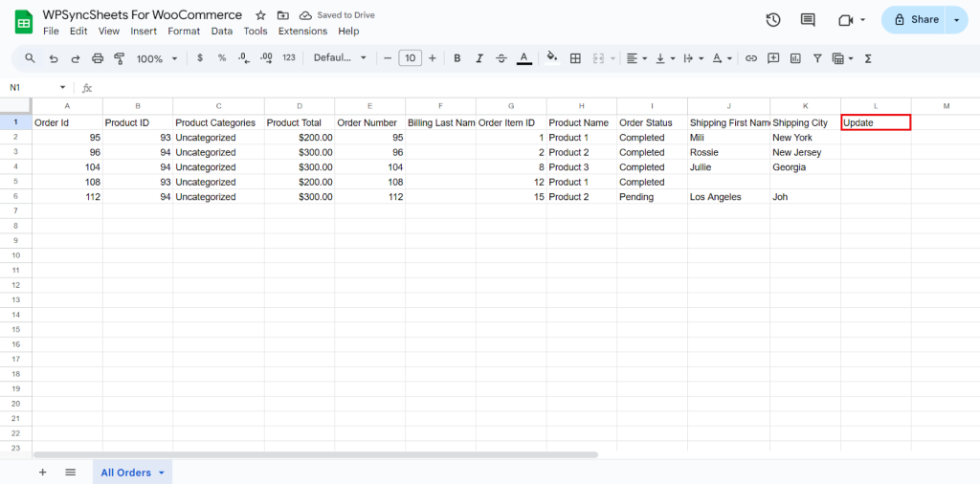Open version history clock icon
Screen dimensions: 980x484
coord(773,20)
